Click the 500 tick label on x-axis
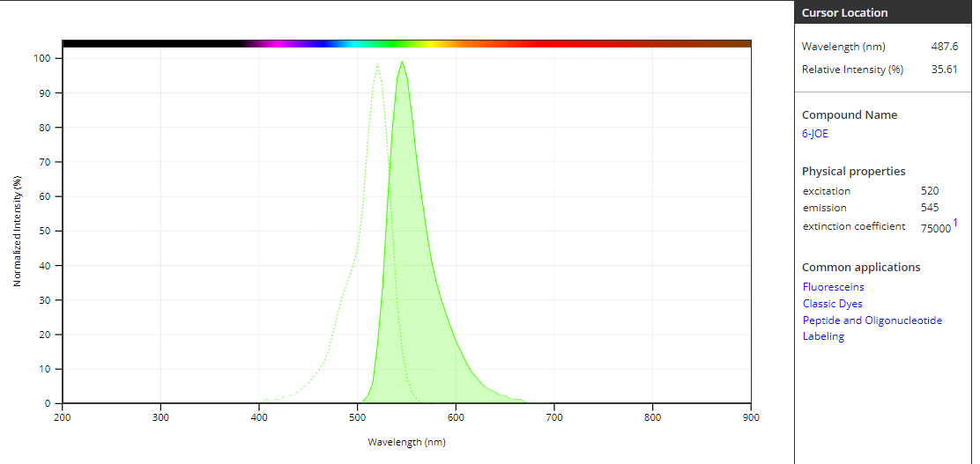 pyautogui.click(x=357, y=417)
